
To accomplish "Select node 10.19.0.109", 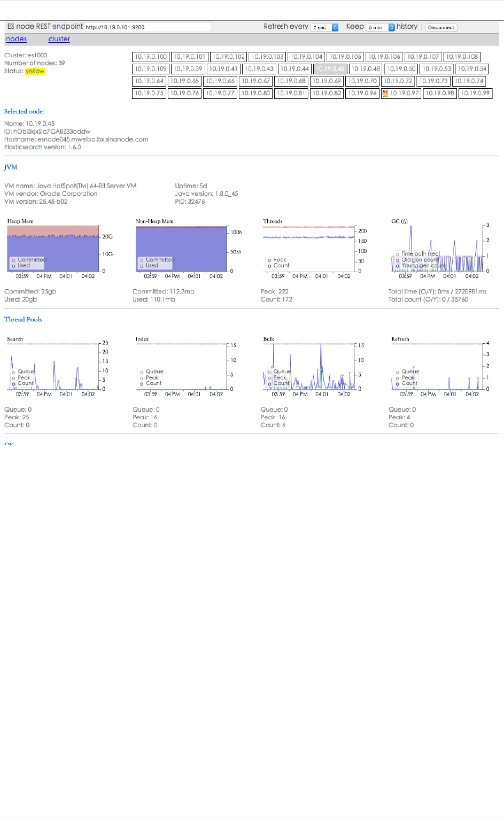I will point(151,69).
